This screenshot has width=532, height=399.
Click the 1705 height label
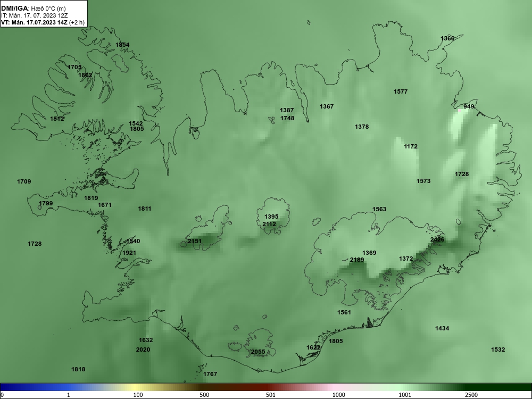(74, 67)
